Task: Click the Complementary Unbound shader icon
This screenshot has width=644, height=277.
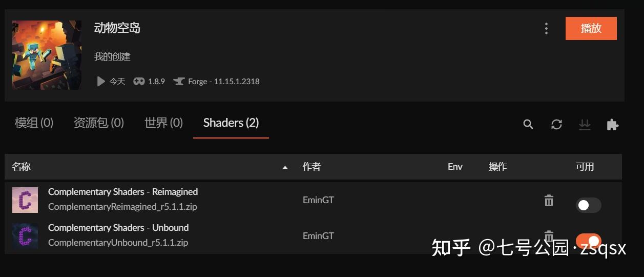Action: 25,236
